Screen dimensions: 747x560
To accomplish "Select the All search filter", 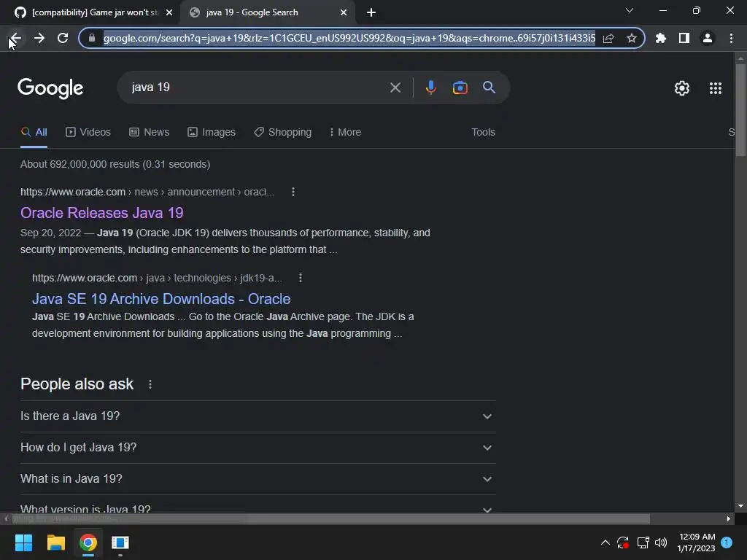I will (34, 133).
